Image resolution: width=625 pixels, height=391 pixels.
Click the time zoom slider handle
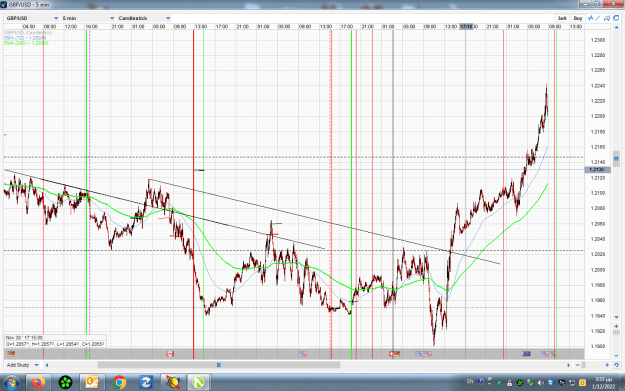coord(584,365)
